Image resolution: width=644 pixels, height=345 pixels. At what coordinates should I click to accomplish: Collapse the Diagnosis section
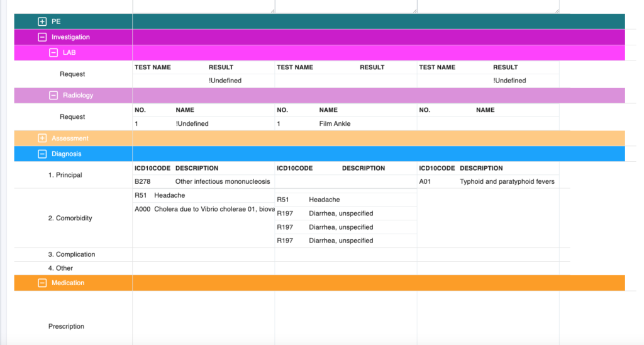point(43,154)
